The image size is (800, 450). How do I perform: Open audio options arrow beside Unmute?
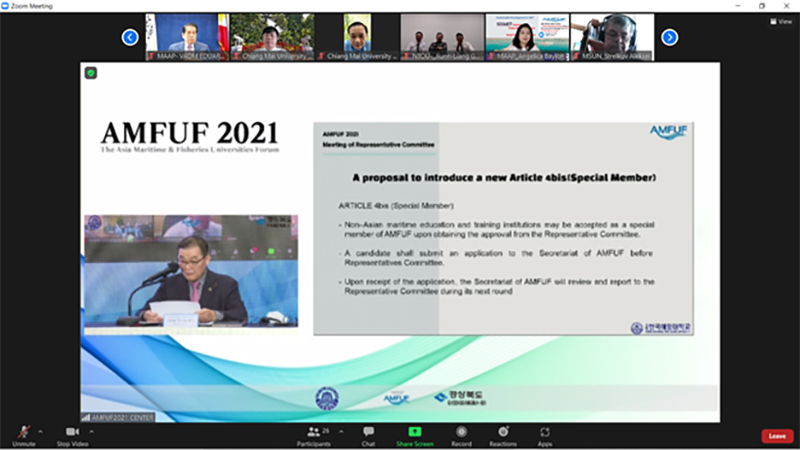point(40,432)
